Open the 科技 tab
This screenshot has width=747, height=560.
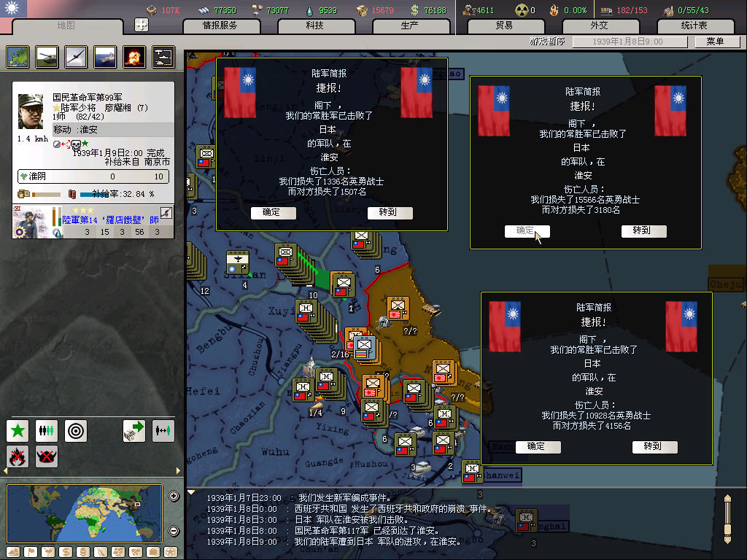point(315,26)
